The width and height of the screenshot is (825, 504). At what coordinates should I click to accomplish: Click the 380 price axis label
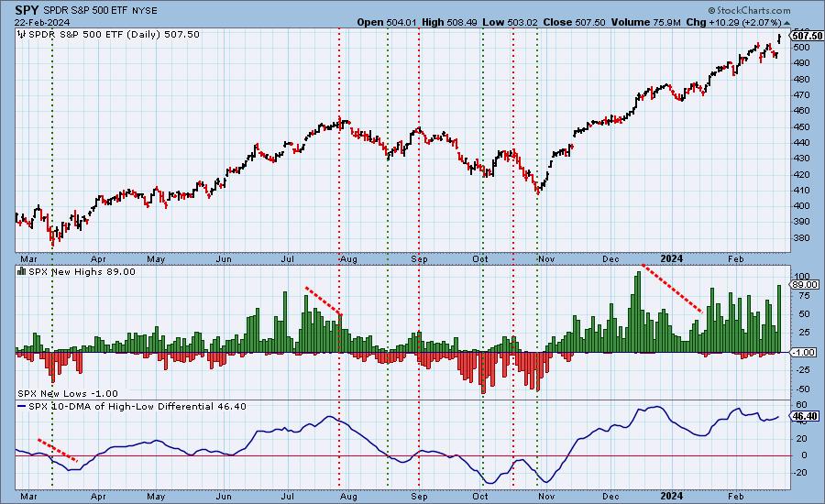(x=802, y=237)
